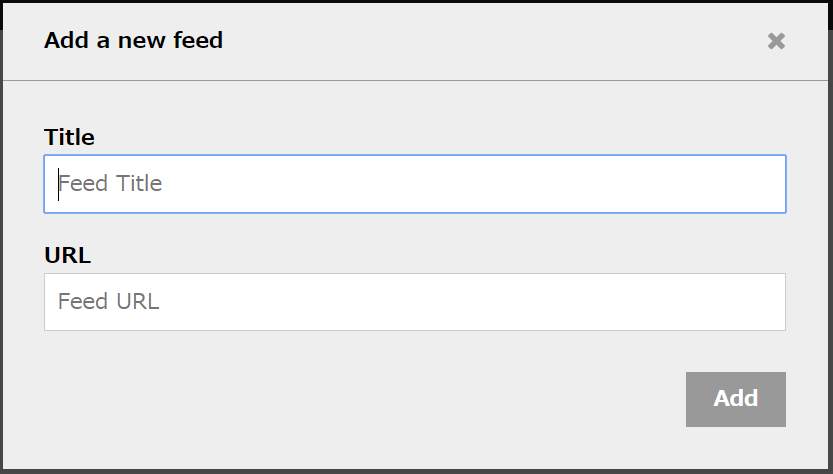This screenshot has height=474, width=833.
Task: Click the Feed URL input field
Action: 414,302
